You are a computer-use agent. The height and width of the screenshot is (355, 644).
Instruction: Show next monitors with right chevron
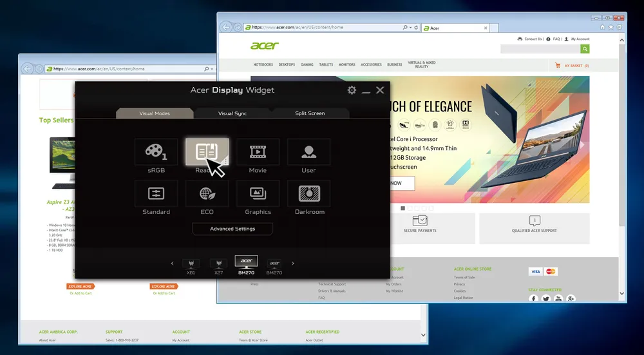(293, 264)
